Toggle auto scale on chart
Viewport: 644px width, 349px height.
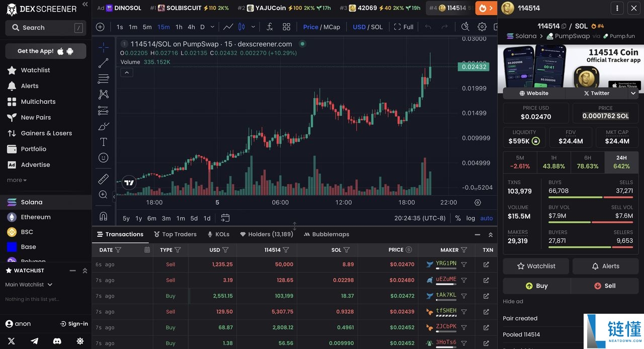tap(487, 218)
